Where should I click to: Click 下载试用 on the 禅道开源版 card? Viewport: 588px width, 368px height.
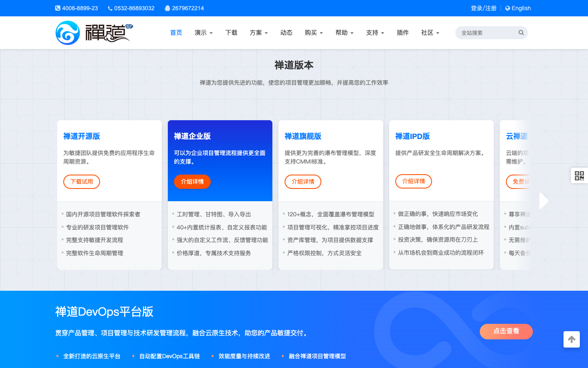pos(82,182)
